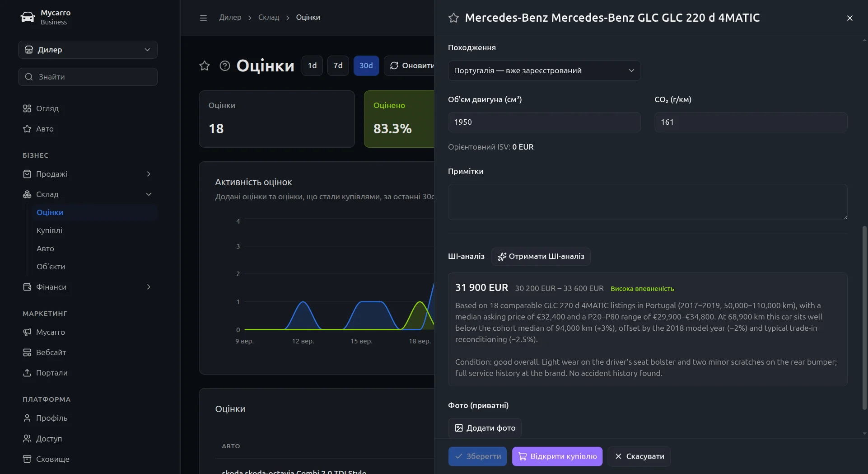Switch the period to 1d
The width and height of the screenshot is (868, 474).
[312, 66]
